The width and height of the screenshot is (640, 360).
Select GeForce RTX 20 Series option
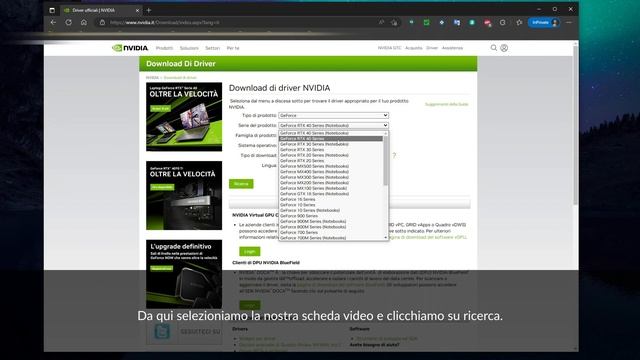click(331, 161)
